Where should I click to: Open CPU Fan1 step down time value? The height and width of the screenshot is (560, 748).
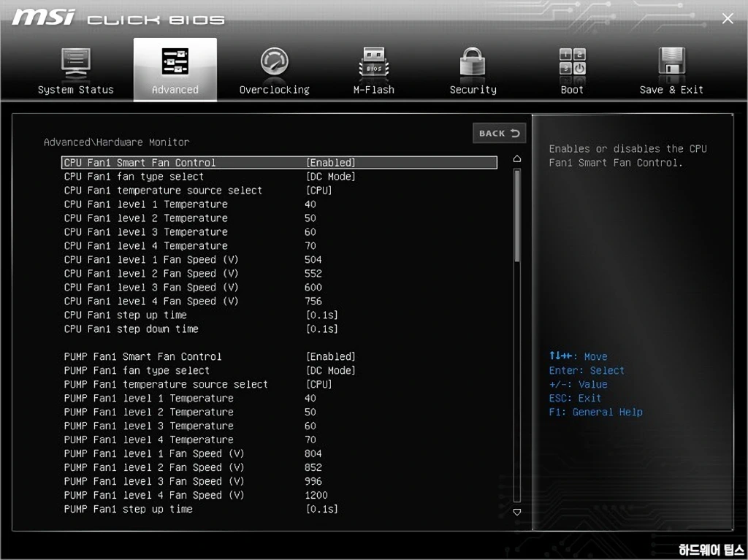pos(321,329)
